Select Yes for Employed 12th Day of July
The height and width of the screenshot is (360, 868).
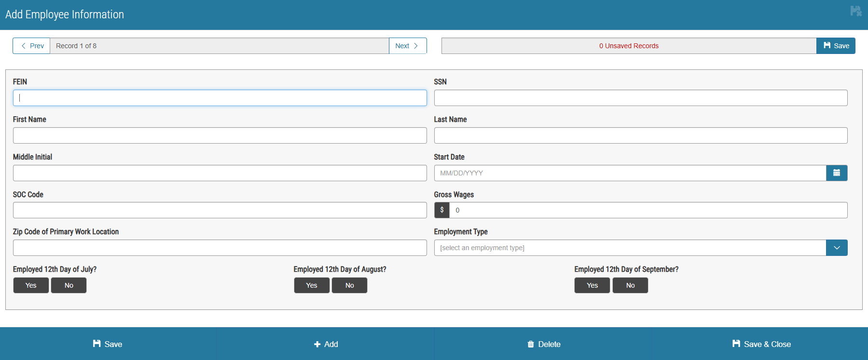(x=31, y=285)
